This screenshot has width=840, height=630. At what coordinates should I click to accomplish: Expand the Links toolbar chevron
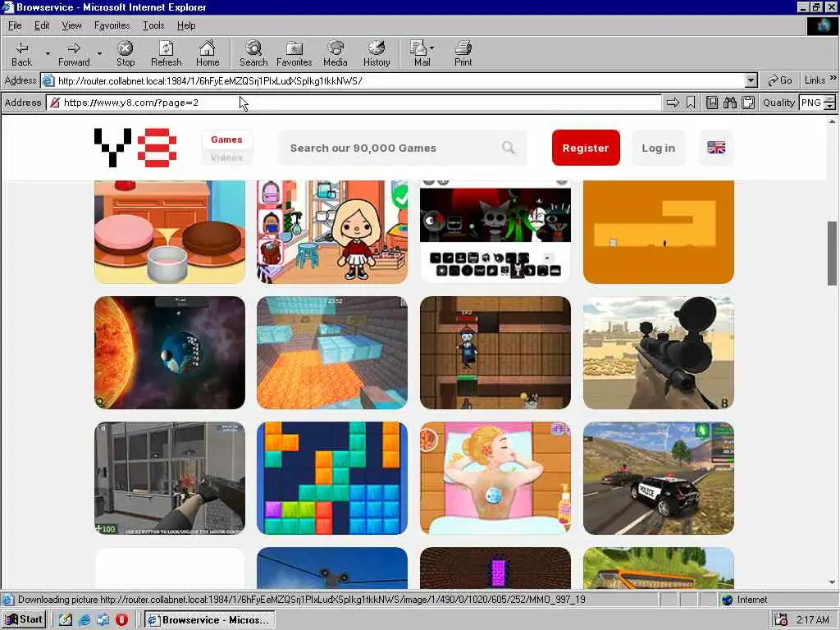833,78
